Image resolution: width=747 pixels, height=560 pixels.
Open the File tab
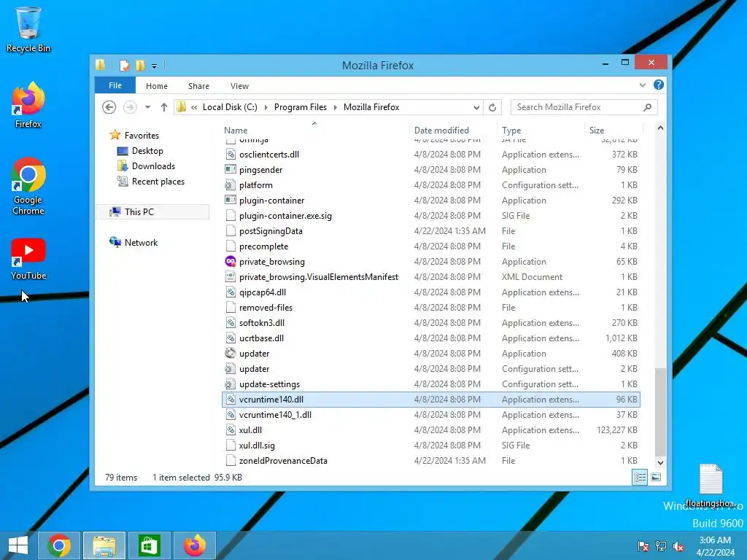click(115, 85)
